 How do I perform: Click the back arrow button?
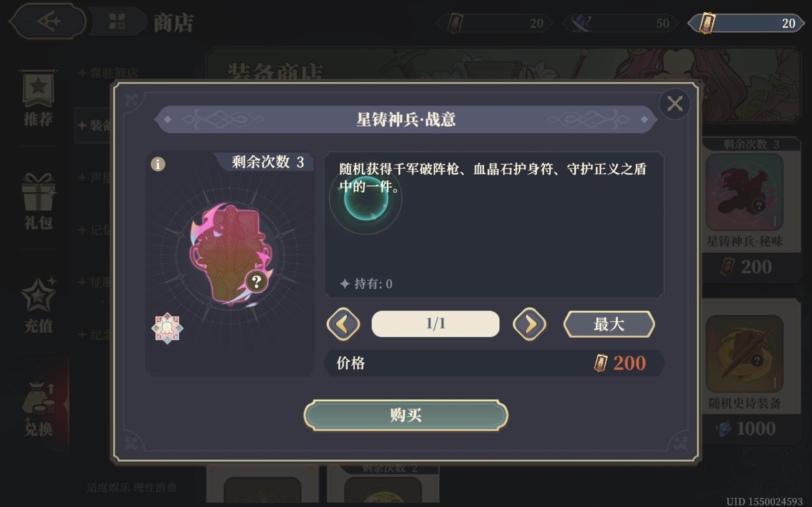48,21
